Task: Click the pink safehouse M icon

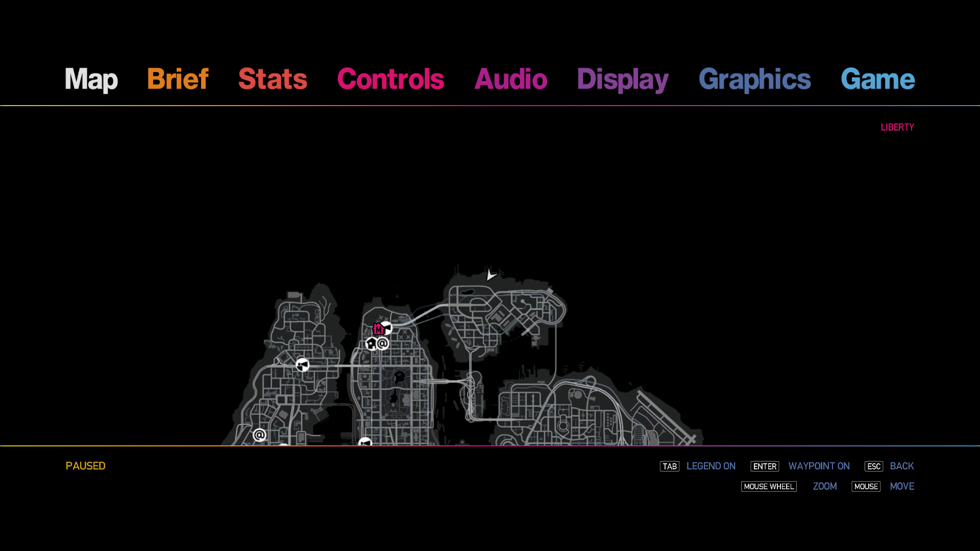Action: [x=378, y=329]
